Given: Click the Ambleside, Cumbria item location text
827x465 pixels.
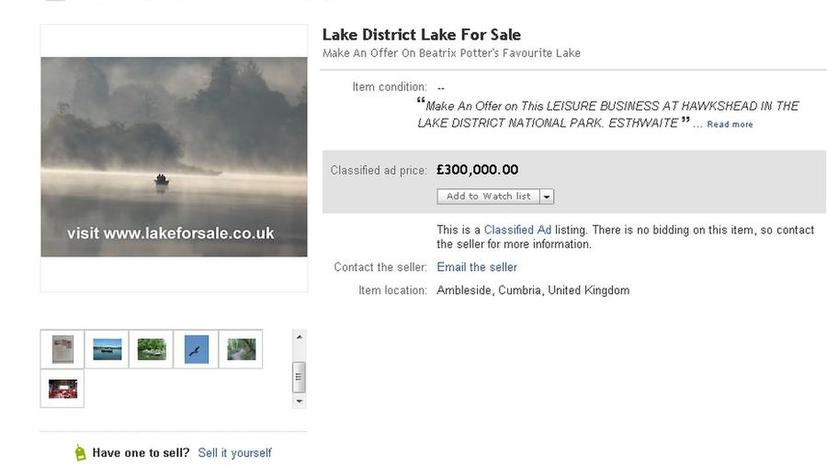Looking at the screenshot, I should [533, 290].
